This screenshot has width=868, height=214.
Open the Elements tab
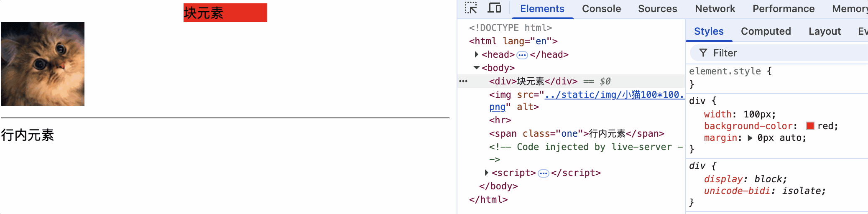click(x=542, y=9)
